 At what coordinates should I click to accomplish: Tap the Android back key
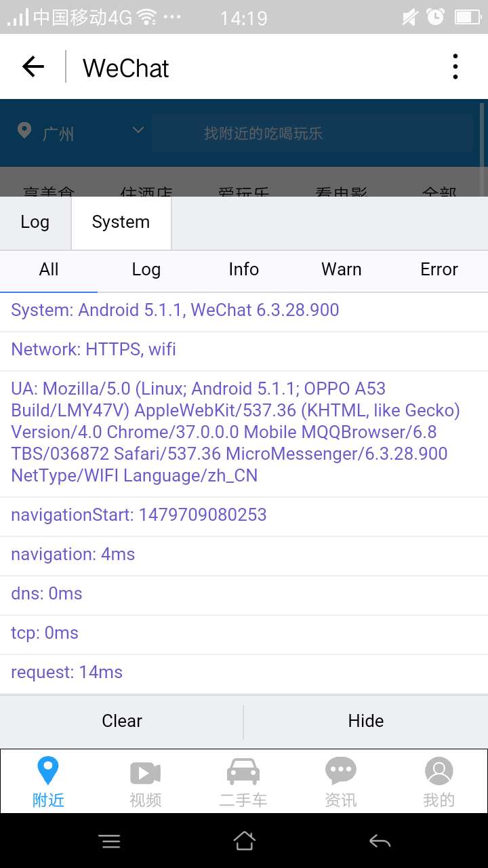[x=380, y=842]
